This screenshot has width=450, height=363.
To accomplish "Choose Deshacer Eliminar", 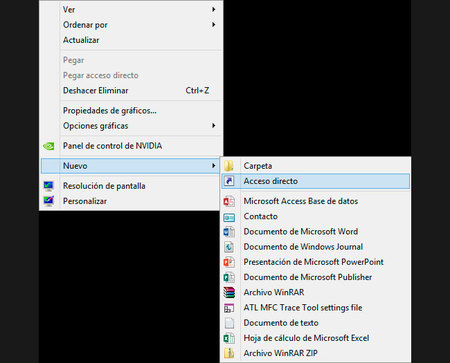I will point(131,90).
